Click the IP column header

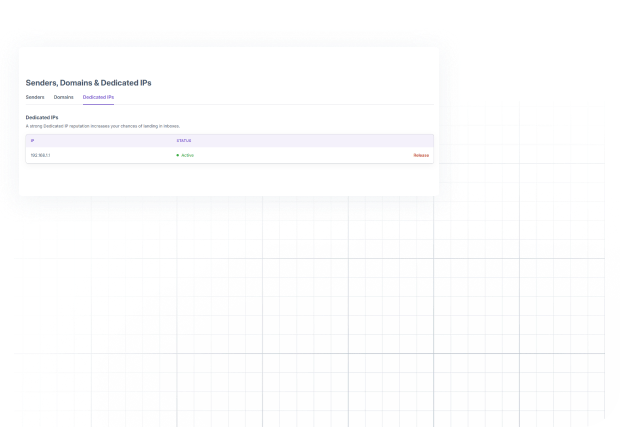[32, 141]
